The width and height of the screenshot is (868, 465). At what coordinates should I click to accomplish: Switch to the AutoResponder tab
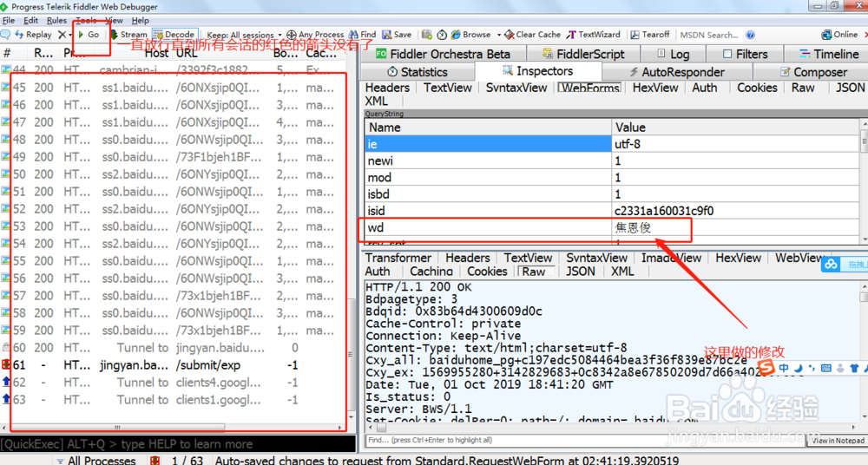point(676,72)
